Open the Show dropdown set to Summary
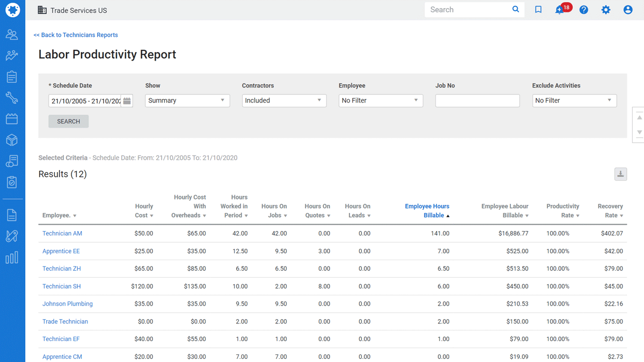This screenshot has width=644, height=362. click(x=187, y=101)
